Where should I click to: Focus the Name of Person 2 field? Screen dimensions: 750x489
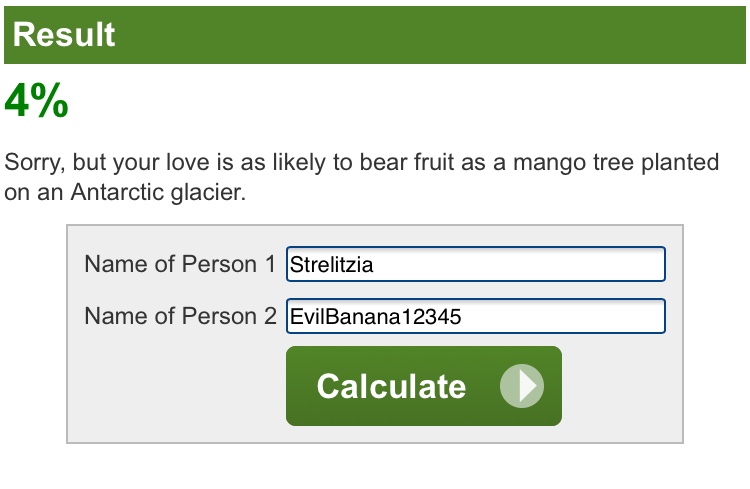pos(475,316)
